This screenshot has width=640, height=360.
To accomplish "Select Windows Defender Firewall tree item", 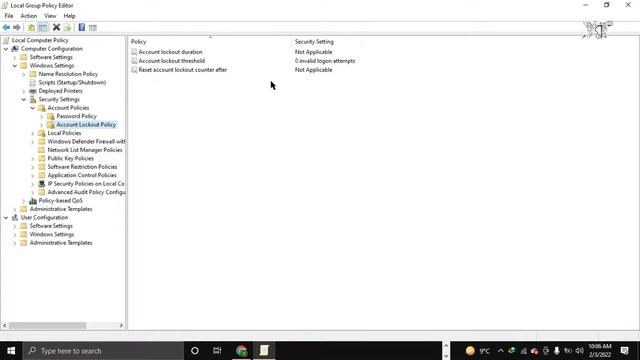I will pos(86,142).
